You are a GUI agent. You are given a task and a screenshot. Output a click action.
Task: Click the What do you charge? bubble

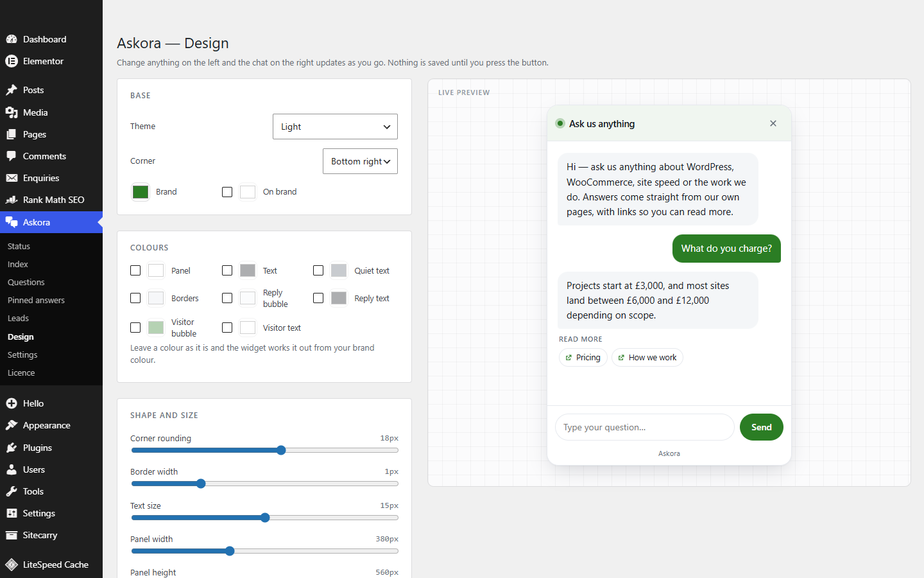tap(726, 249)
